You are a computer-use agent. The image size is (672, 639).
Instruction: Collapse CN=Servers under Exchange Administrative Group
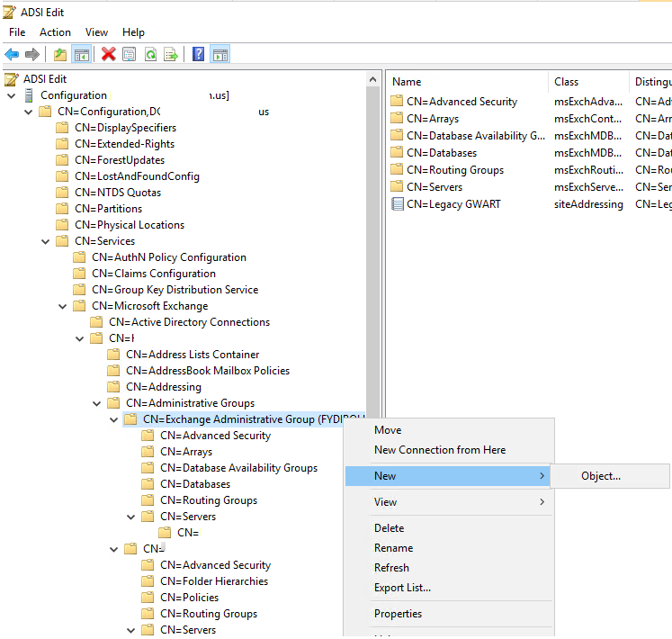click(131, 517)
